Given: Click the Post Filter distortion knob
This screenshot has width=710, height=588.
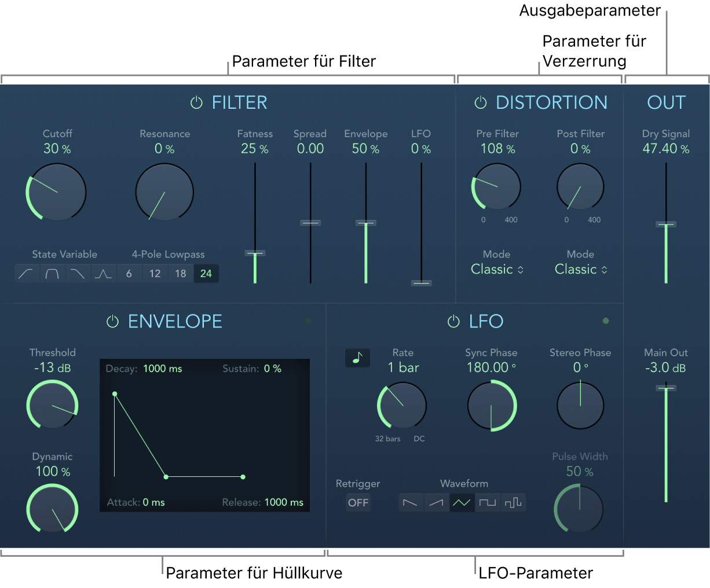Looking at the screenshot, I should coord(580,187).
